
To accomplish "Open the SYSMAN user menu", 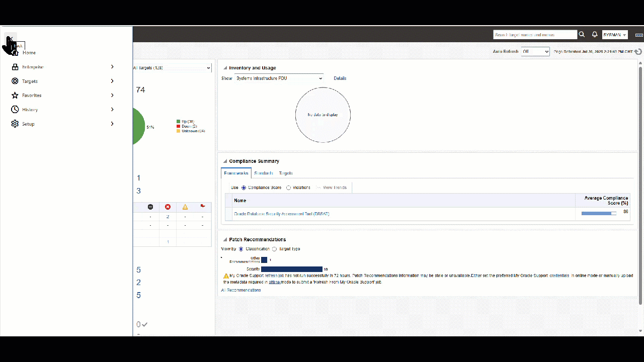I will pos(615,35).
